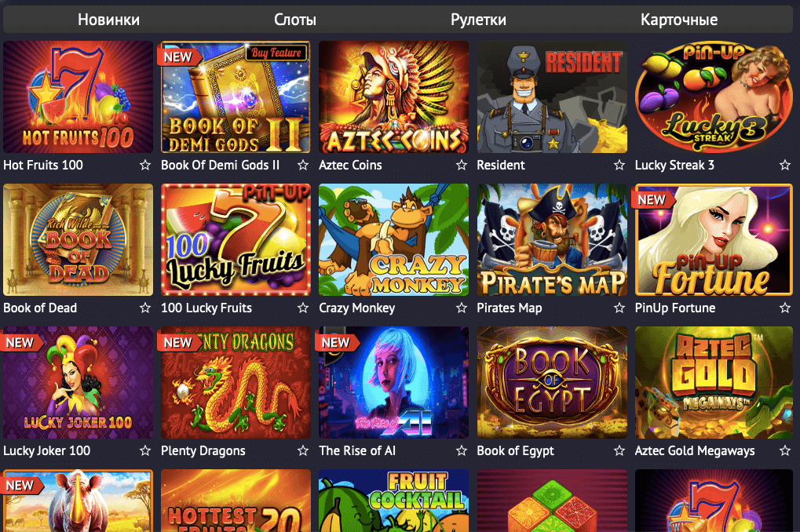Open the Lucky Joker 100 game image

78,383
